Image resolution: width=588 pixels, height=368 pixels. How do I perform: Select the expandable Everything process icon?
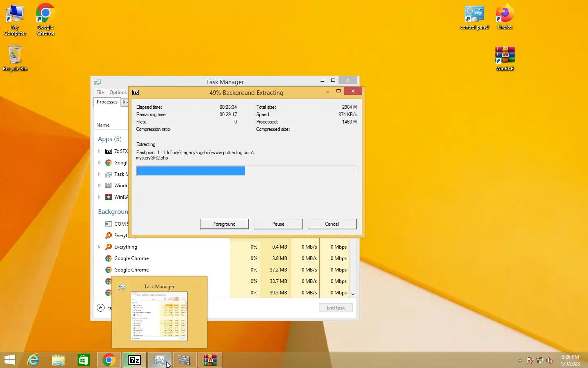[x=109, y=247]
